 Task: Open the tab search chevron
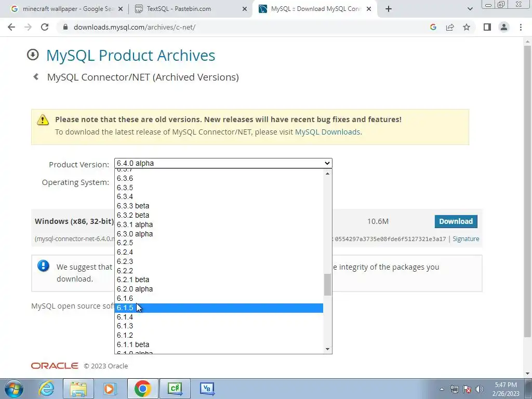tap(470, 9)
